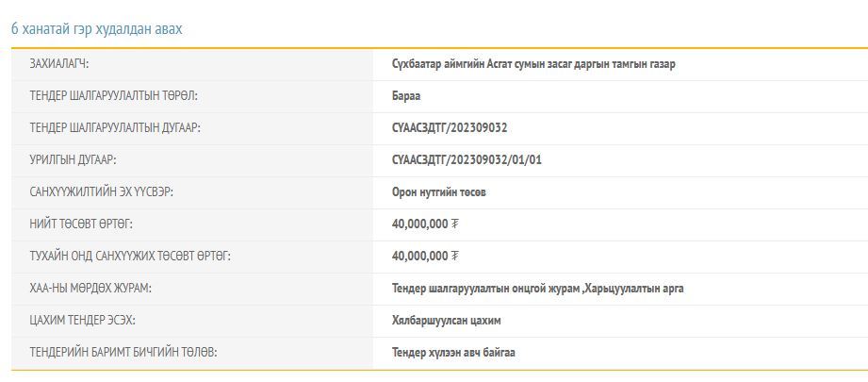Click the ЗАХИАЛАГЧ row label
The image size is (868, 382).
(66, 64)
